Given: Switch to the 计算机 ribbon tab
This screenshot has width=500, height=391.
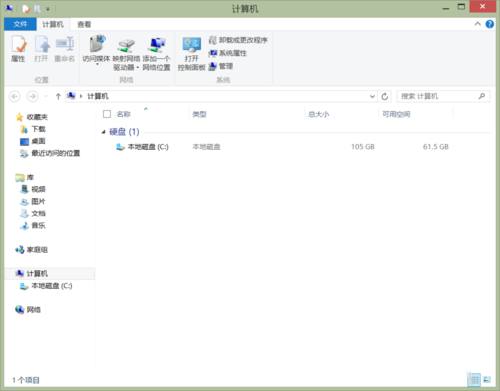Looking at the screenshot, I should (53, 24).
